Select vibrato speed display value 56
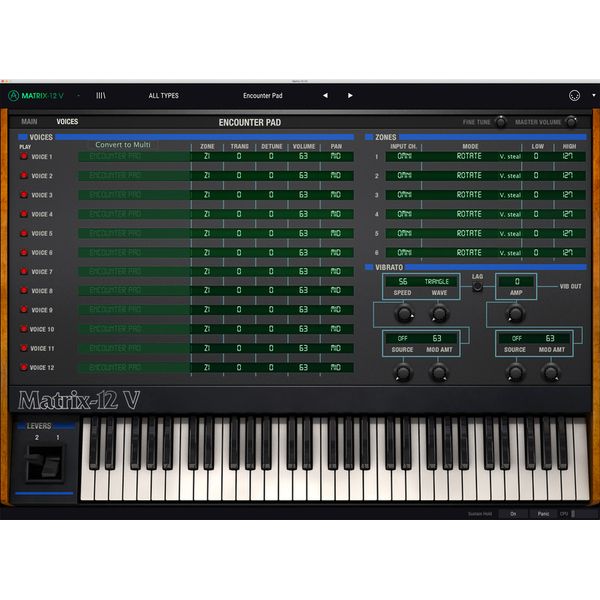Image resolution: width=600 pixels, height=600 pixels. click(403, 282)
